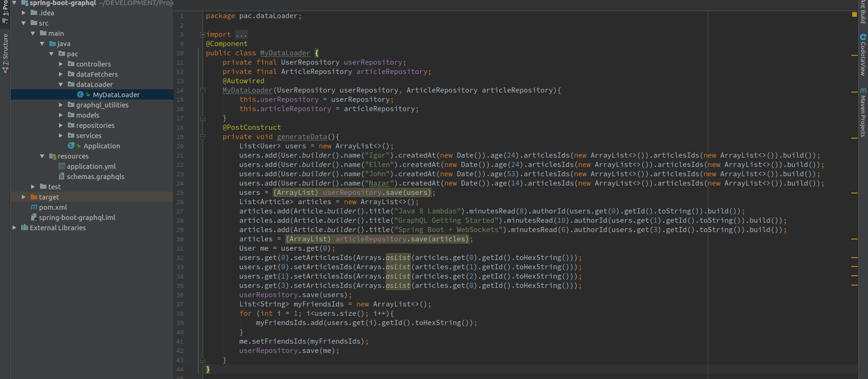Screen dimensions: 868x379
Task: Click the .idea folder icon
Action: [x=34, y=13]
